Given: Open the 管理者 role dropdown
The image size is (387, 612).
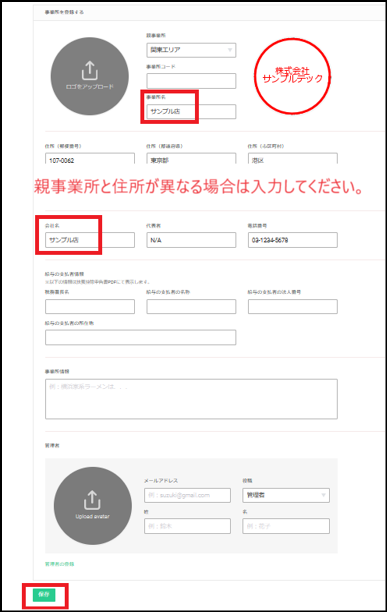Looking at the screenshot, I should click(286, 495).
